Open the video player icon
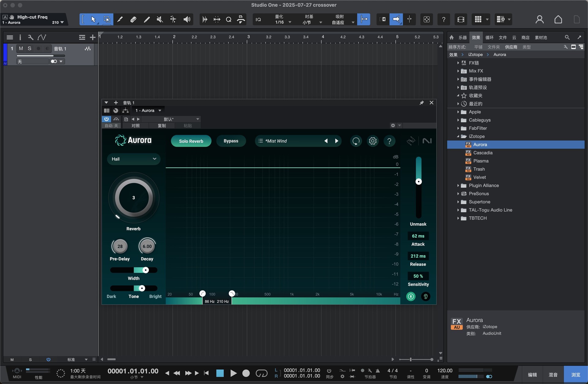 [461, 20]
